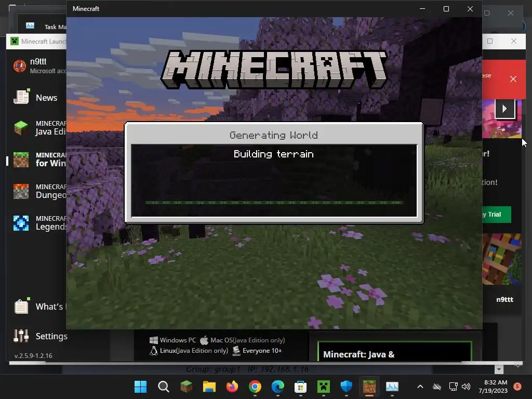Viewport: 532px width, 399px height.
Task: Dismiss the red launcher notification banner
Action: [513, 79]
